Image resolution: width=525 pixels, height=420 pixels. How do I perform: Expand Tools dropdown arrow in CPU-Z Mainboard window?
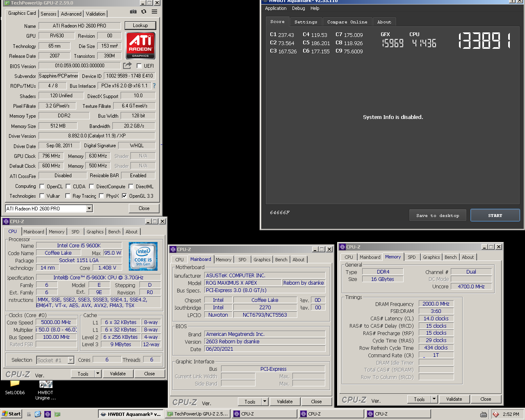(x=265, y=402)
